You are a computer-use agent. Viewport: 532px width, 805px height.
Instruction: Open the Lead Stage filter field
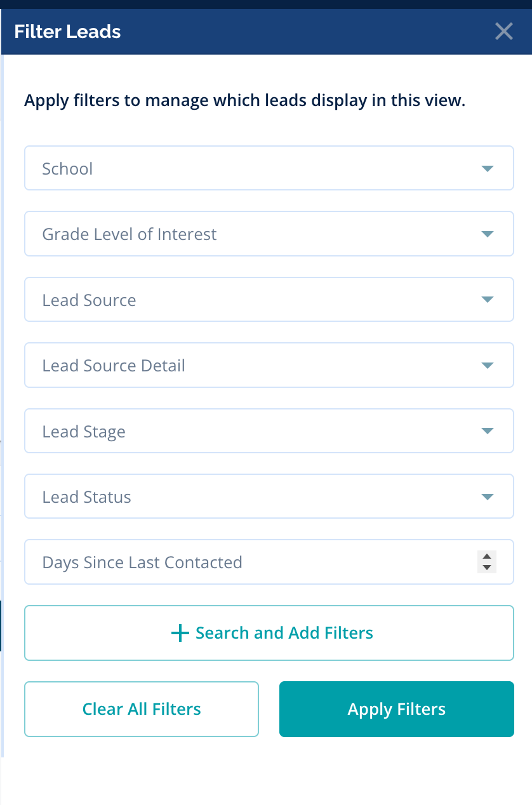coord(254,431)
